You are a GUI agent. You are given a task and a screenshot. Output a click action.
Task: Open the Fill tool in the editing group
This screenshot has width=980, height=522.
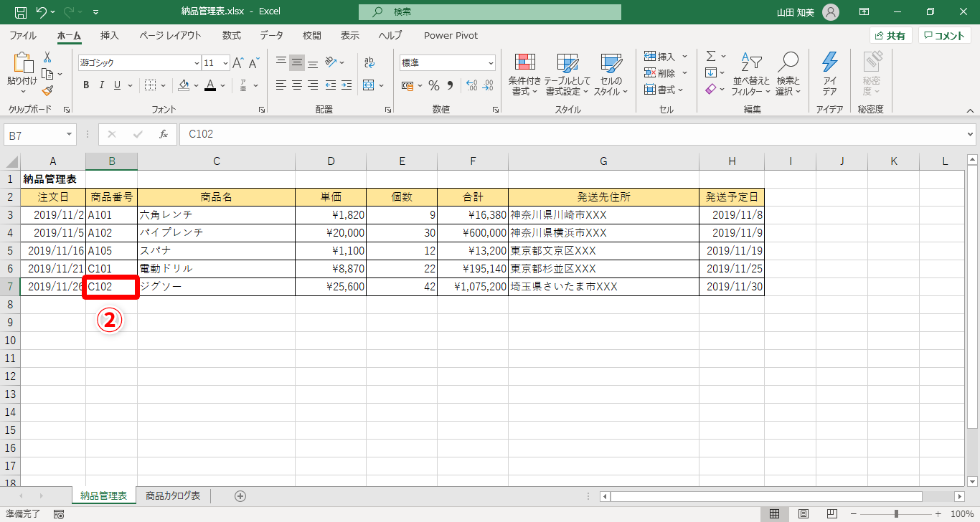[x=711, y=73]
